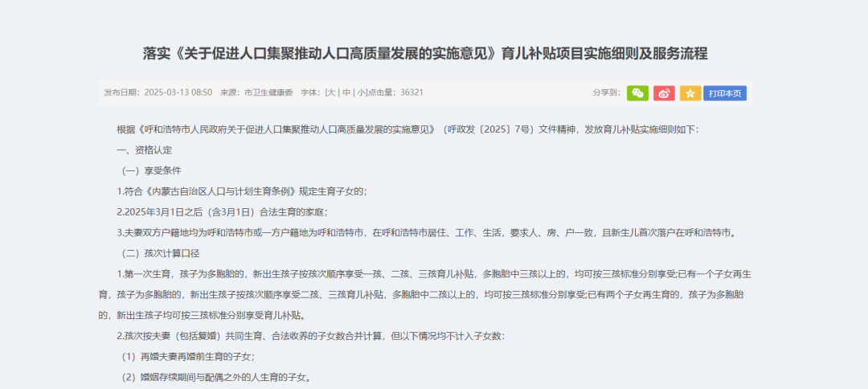Click the yellow star share icon
This screenshot has width=868, height=389.
(x=690, y=93)
